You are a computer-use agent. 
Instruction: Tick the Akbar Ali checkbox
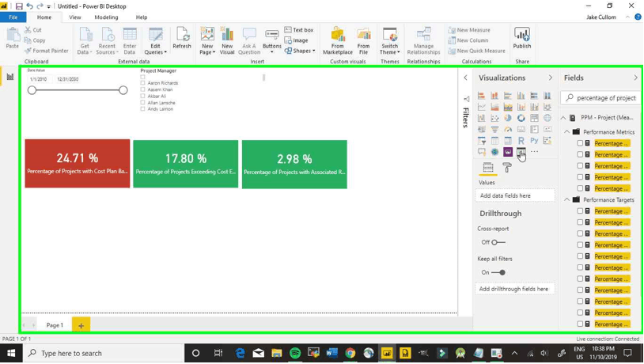143,97
